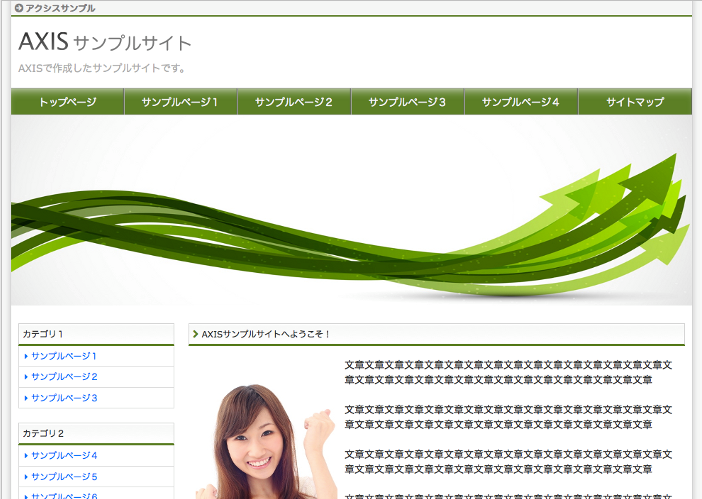
Task: Click the blue arrow bullet beside sidebar サンプルページ4
Action: click(26, 456)
